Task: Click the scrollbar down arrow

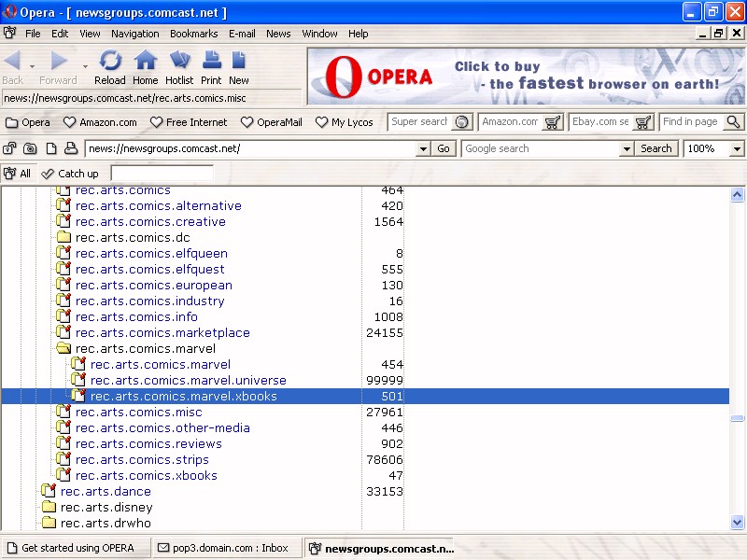Action: pyautogui.click(x=737, y=522)
